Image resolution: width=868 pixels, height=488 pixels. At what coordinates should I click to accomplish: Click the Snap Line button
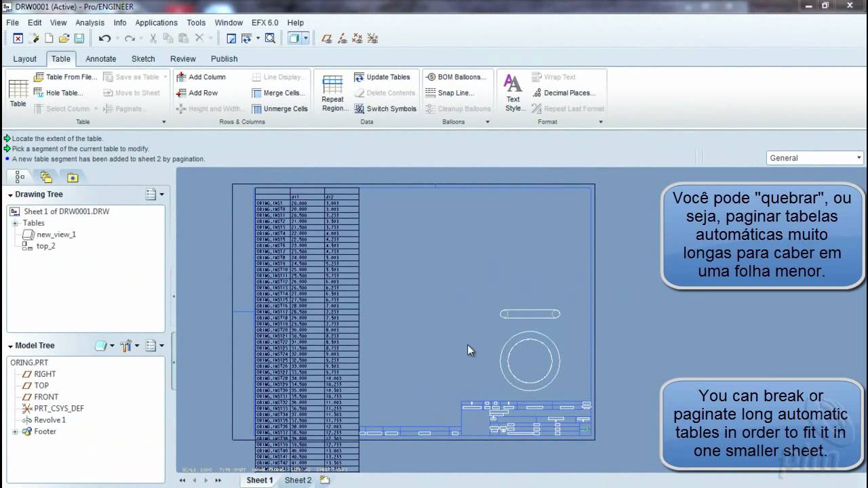pos(450,93)
